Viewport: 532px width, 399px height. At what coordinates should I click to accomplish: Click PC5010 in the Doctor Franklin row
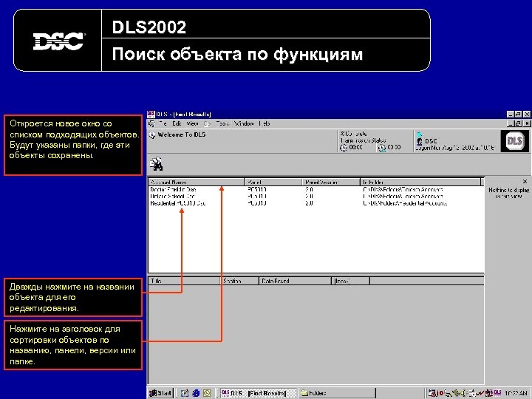[x=257, y=190]
